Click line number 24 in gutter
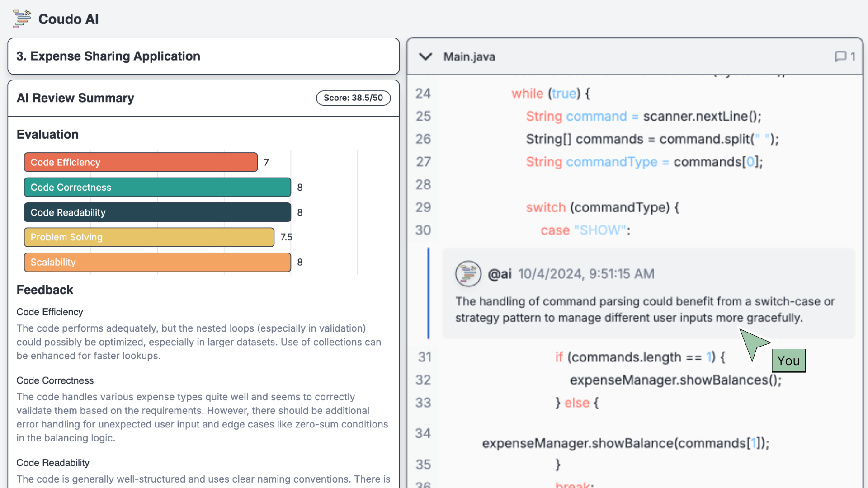The image size is (868, 488). (x=423, y=94)
